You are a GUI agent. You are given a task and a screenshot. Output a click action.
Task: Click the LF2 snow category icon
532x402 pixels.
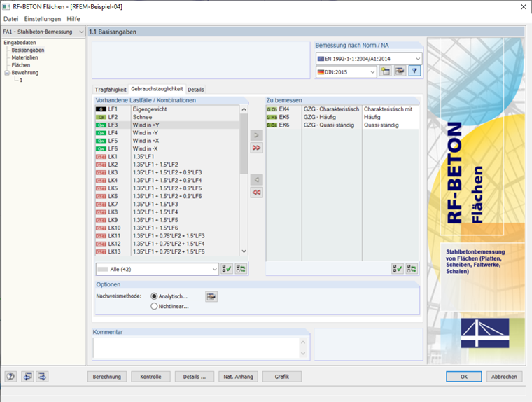[x=101, y=117]
